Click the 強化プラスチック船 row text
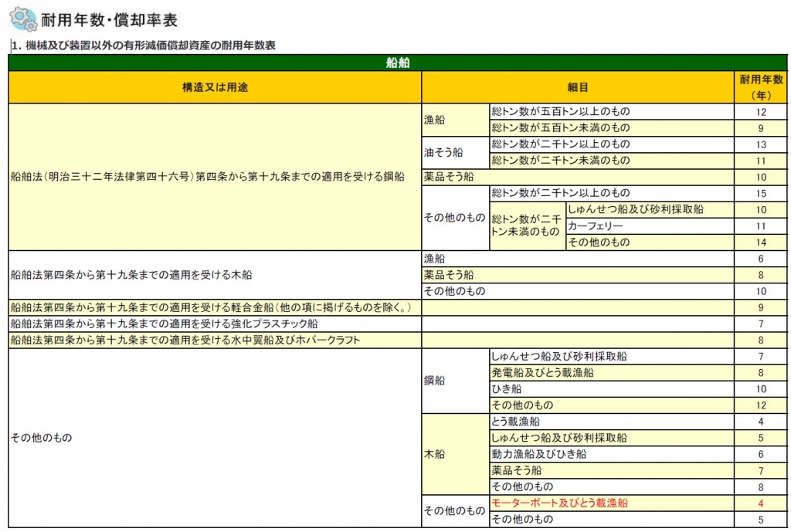791x532 pixels. 164,324
